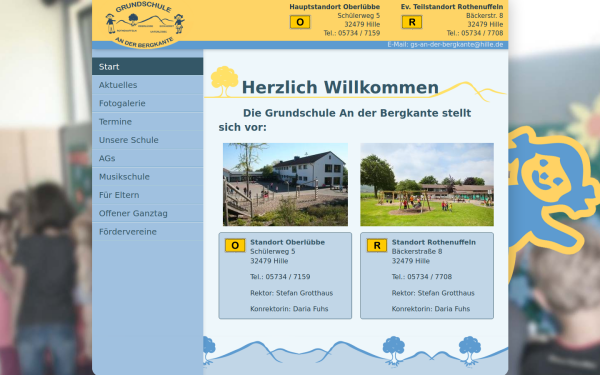
Task: Click the Ev. Teilstandort Rothenuffeln heading
Action: tap(452, 7)
